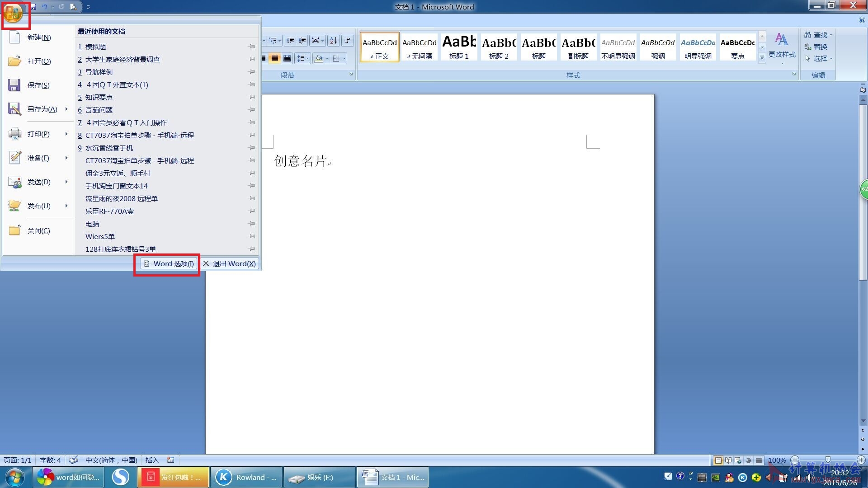
Task: Click the Shading paint bucket icon
Action: pyautogui.click(x=319, y=59)
